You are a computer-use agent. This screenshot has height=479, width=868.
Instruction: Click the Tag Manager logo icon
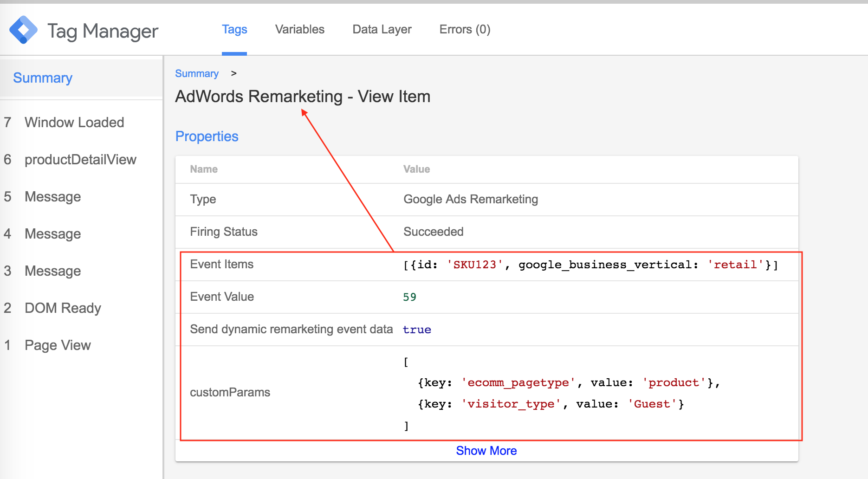click(x=23, y=30)
